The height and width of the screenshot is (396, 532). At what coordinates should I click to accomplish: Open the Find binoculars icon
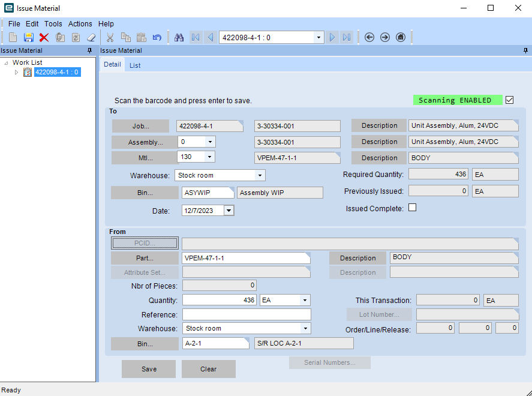(178, 37)
